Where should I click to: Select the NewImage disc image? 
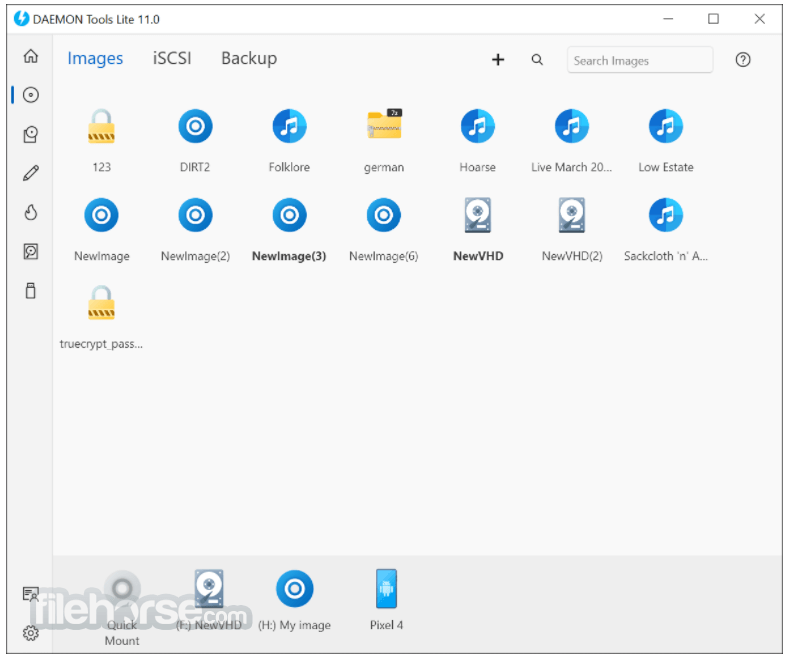[x=102, y=230]
